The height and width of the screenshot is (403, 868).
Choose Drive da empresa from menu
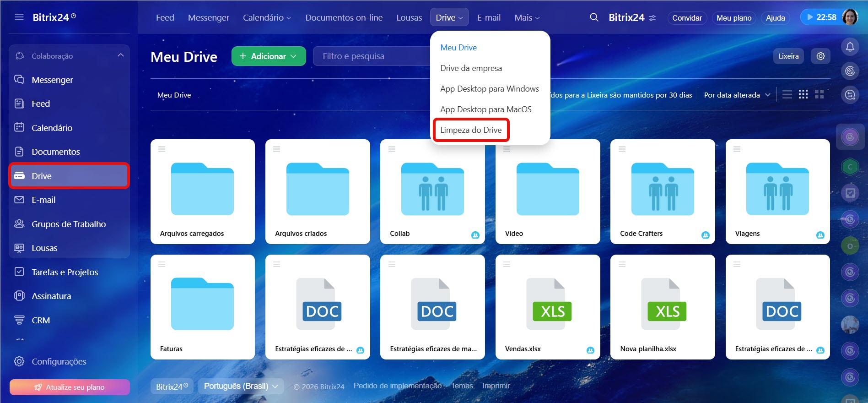[x=471, y=68]
